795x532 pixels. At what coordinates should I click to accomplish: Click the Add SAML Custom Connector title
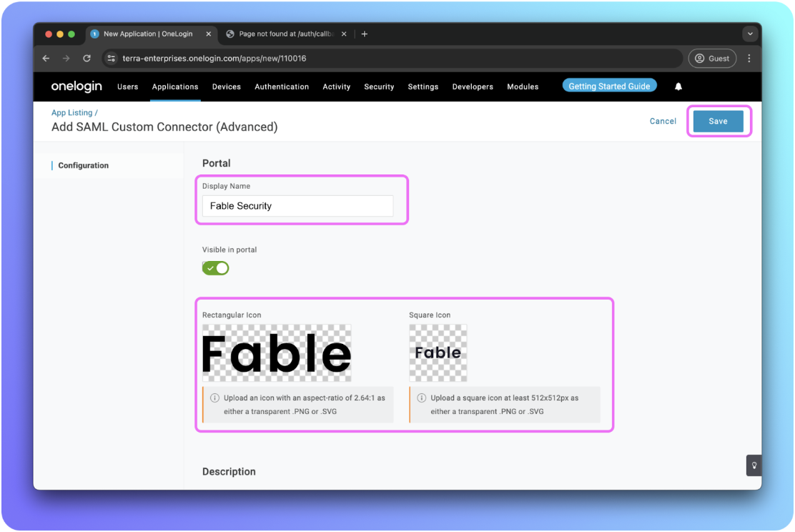[164, 127]
